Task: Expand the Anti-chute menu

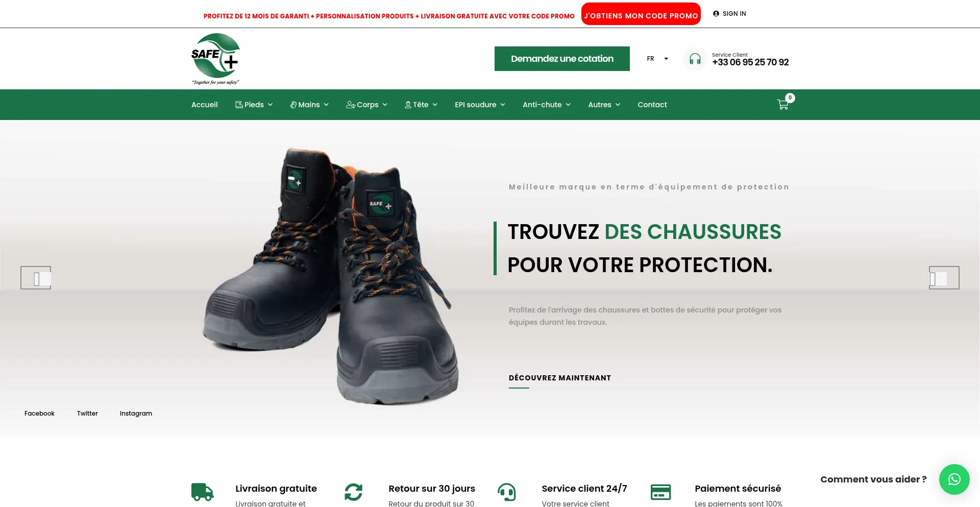Action: (547, 105)
